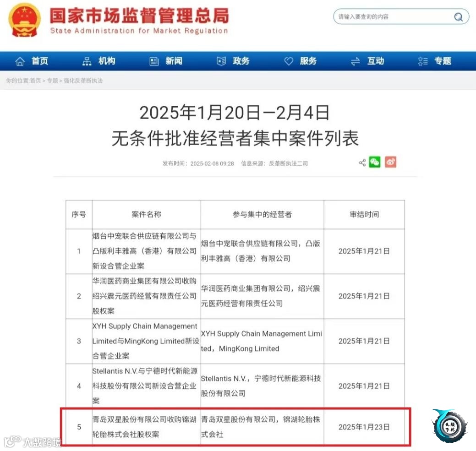Viewport: 476px width, 451px height.
Task: Click operators cell Stellantis N.V.，宁德时代新能源科技
Action: [x=261, y=386]
